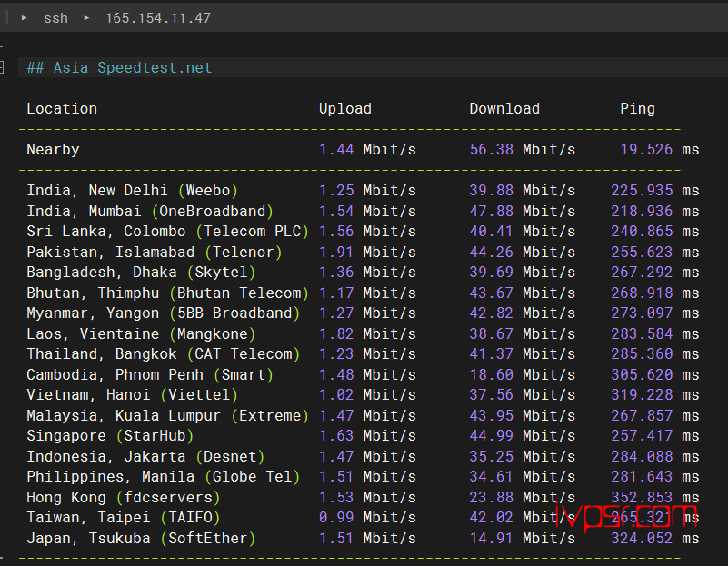Click Jakarta download value 35.25 Mbit/s
This screenshot has height=566, width=728.
[x=523, y=456]
